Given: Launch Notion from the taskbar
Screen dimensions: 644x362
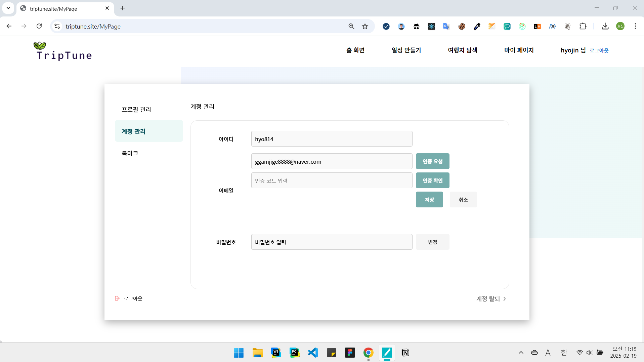Looking at the screenshot, I should pyautogui.click(x=405, y=353).
